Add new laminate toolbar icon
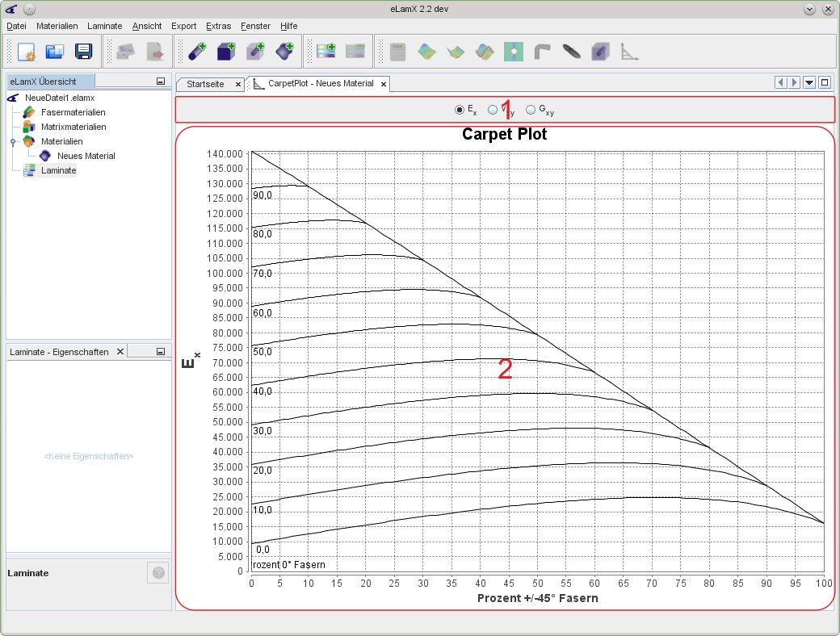 pos(326,52)
